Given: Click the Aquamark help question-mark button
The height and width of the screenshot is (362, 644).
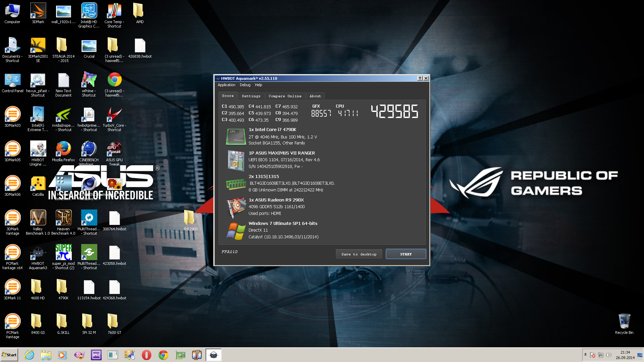Looking at the screenshot, I should pos(420,78).
